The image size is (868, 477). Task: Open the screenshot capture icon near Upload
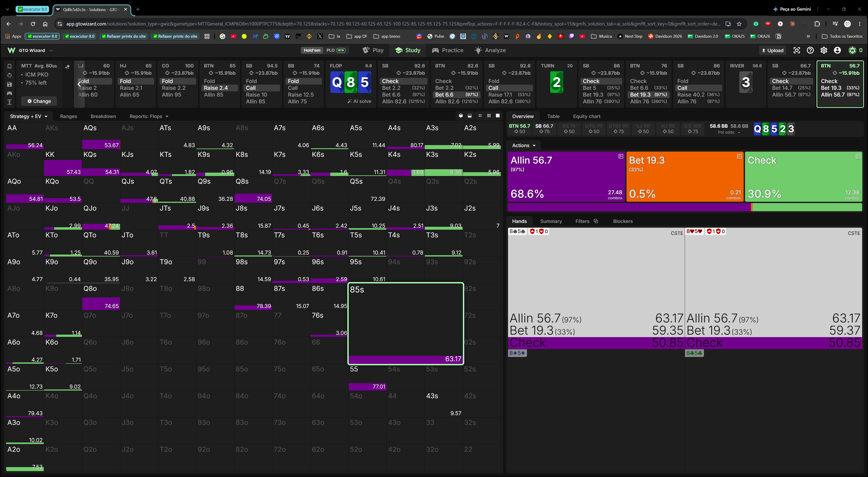click(796, 50)
